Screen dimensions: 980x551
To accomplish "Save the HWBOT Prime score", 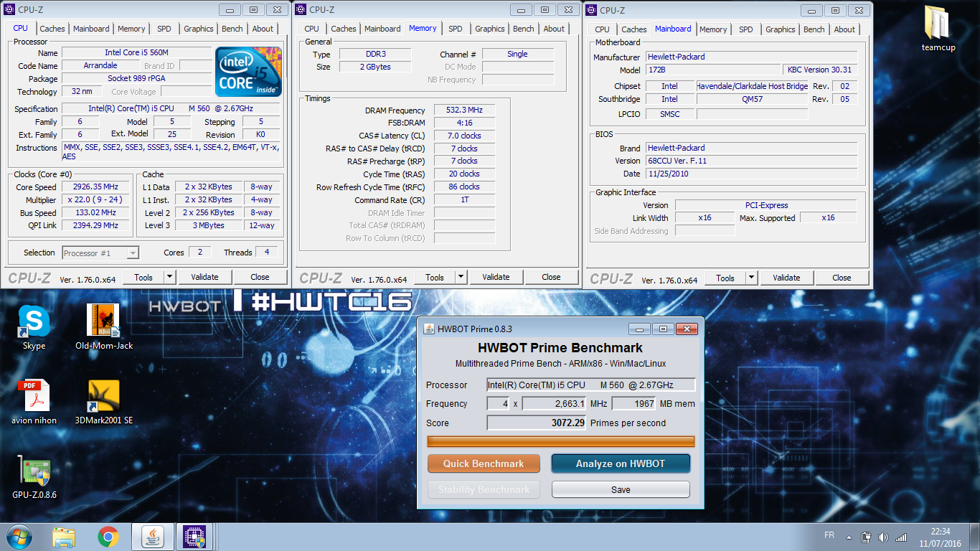I will click(621, 489).
